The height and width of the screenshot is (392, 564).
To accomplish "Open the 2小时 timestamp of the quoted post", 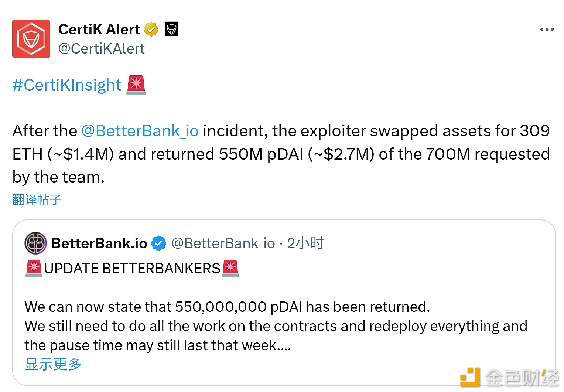I will 305,243.
